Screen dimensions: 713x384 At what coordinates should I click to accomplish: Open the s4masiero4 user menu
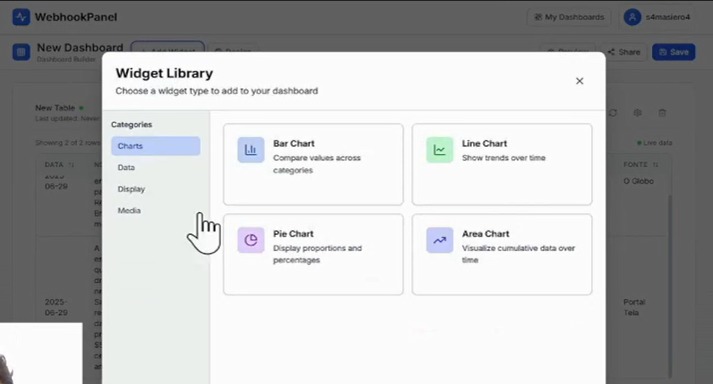click(657, 17)
